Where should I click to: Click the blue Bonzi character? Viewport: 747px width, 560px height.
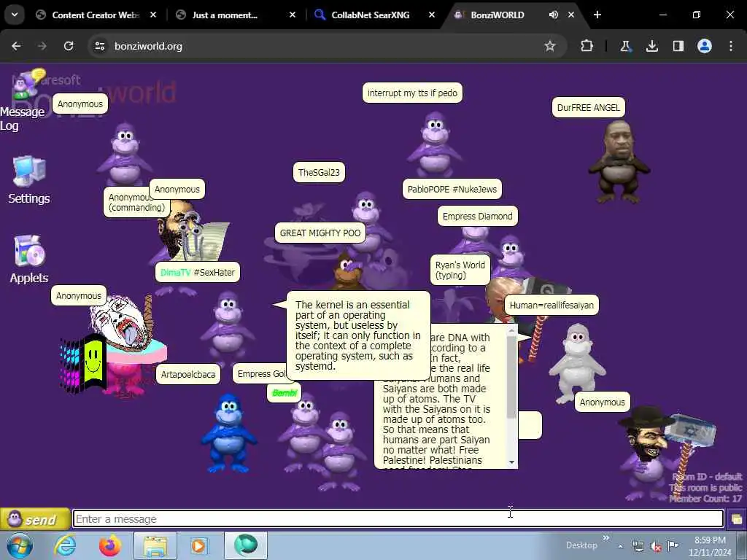228,432
